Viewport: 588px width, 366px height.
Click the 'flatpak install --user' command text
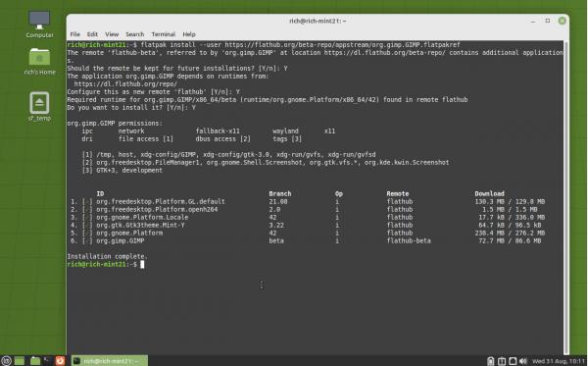click(180, 45)
